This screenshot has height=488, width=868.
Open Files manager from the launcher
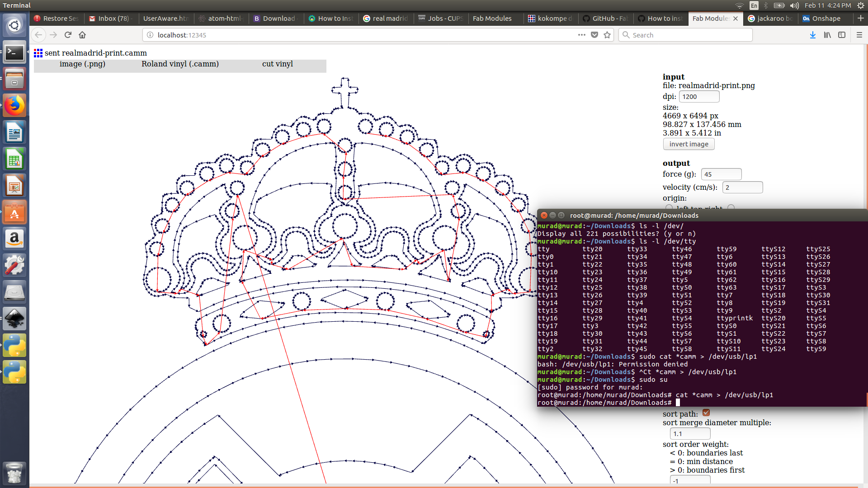tap(14, 79)
